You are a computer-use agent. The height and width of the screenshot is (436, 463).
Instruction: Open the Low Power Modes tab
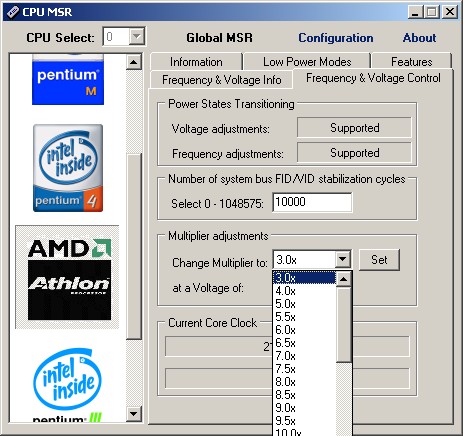click(307, 62)
